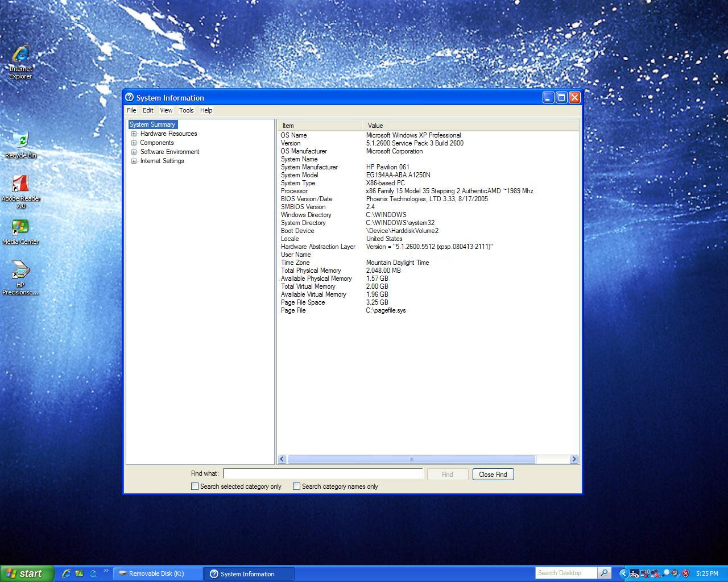Expand hidden system tray icons arrow
728x582 pixels.
click(x=623, y=573)
